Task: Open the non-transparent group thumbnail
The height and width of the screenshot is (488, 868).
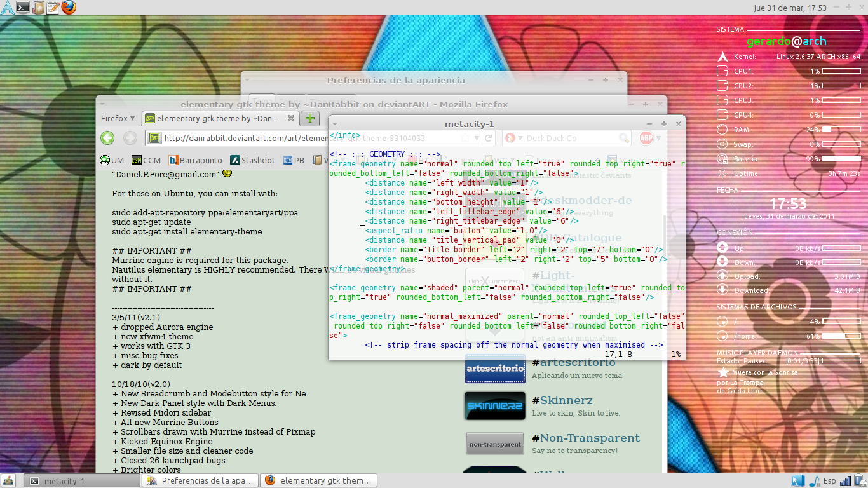Action: coord(495,444)
